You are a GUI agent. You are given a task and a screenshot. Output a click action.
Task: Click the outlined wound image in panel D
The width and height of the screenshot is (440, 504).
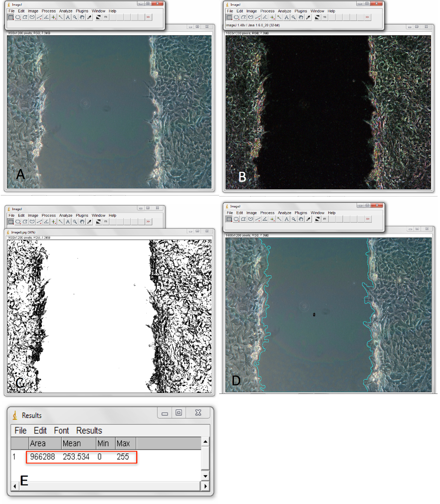coord(329,315)
